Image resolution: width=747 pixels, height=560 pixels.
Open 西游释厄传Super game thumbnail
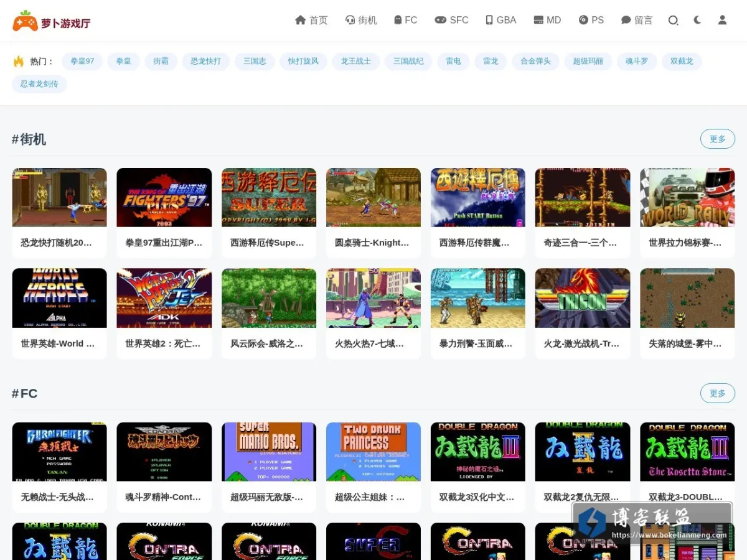pos(269,197)
